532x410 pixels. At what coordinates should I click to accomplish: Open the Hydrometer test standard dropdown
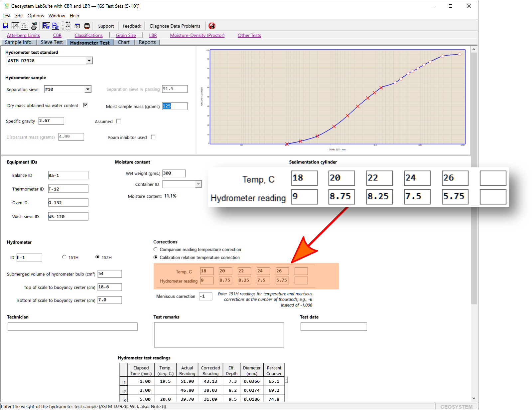(89, 61)
